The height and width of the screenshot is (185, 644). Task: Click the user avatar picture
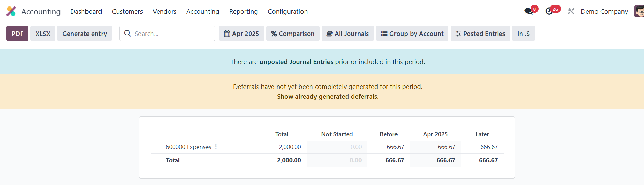(x=639, y=11)
